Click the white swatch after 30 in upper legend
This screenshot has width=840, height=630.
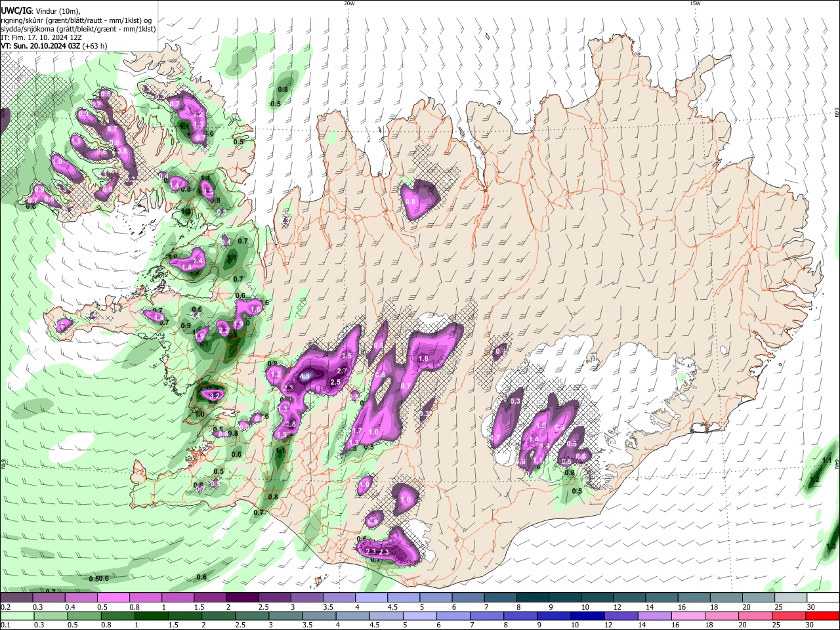point(823,598)
